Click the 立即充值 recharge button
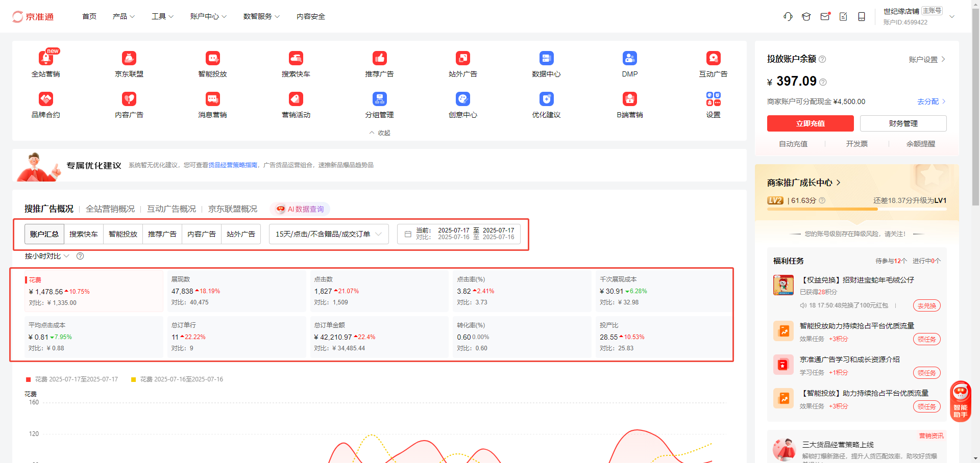980x463 pixels. (810, 123)
